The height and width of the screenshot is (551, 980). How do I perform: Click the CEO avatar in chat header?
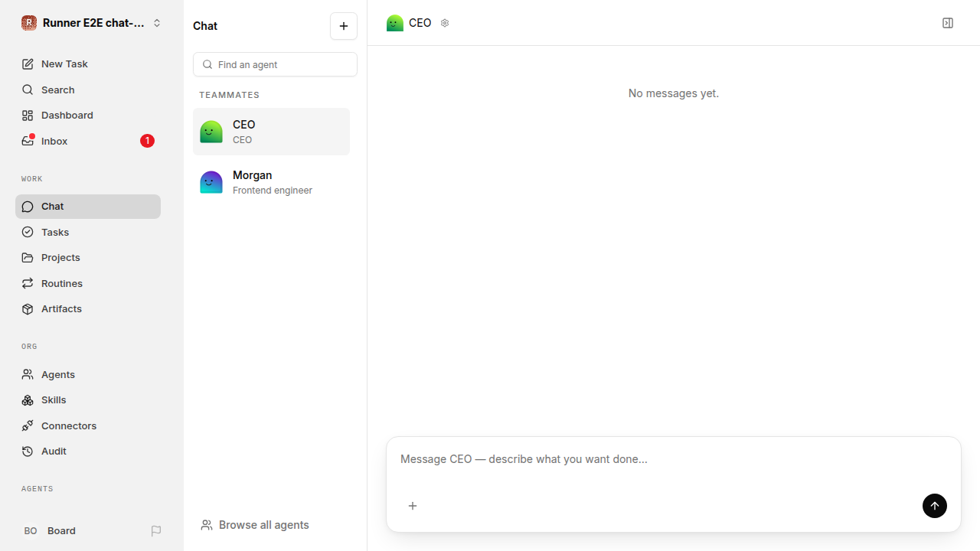(x=395, y=23)
